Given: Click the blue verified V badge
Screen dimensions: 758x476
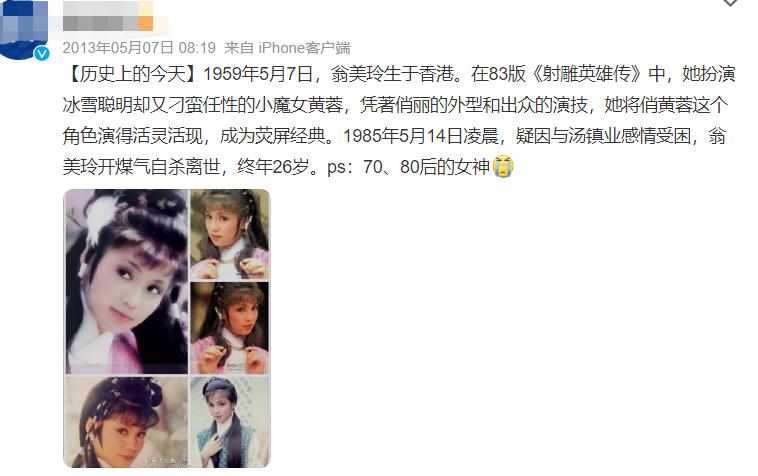Looking at the screenshot, I should tap(42, 53).
